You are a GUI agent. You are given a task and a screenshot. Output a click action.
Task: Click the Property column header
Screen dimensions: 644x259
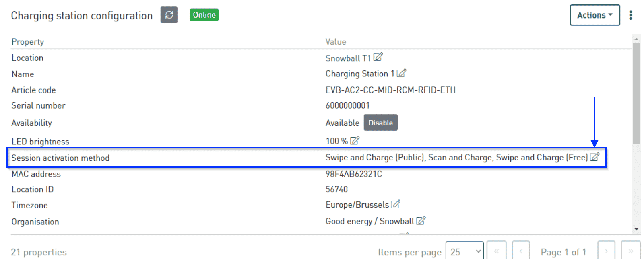(x=28, y=42)
